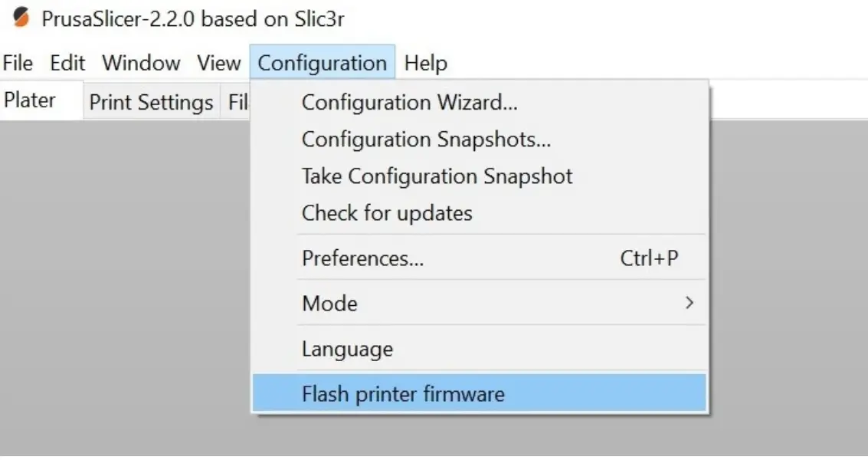Open Preferences from the menu

click(362, 259)
